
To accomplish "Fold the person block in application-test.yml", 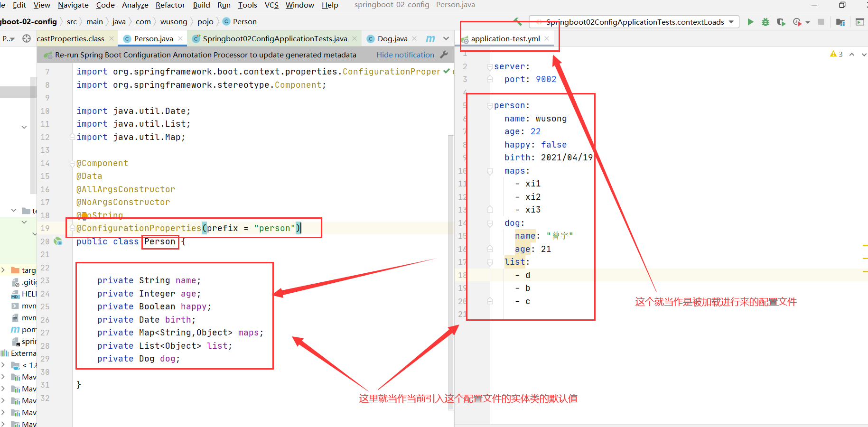I will pos(490,106).
